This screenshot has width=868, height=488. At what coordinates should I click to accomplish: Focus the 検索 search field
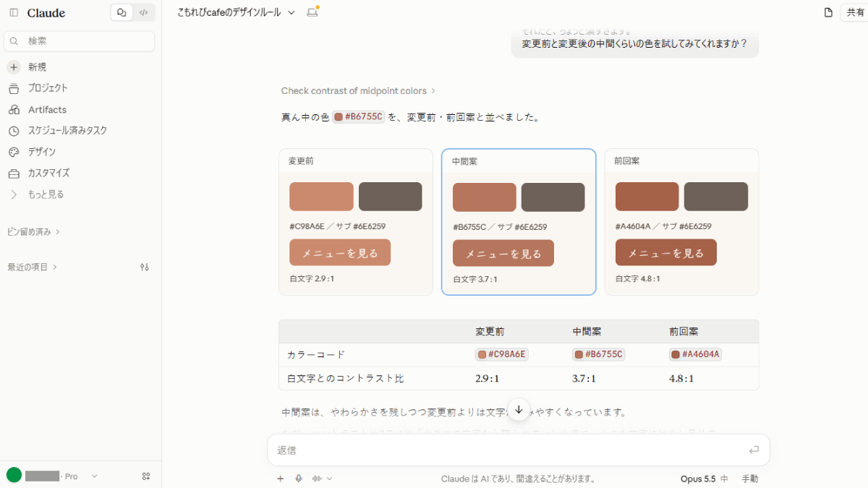(x=80, y=41)
